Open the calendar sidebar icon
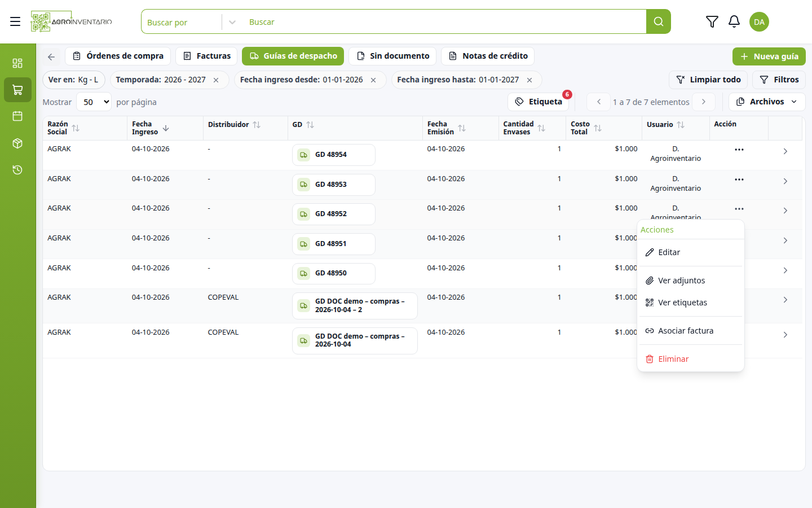Viewport: 812px width, 508px height. (17, 116)
